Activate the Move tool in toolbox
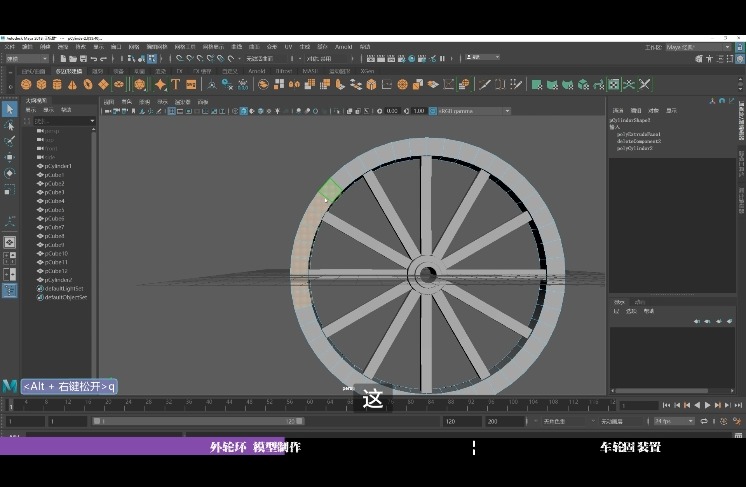 click(10, 157)
